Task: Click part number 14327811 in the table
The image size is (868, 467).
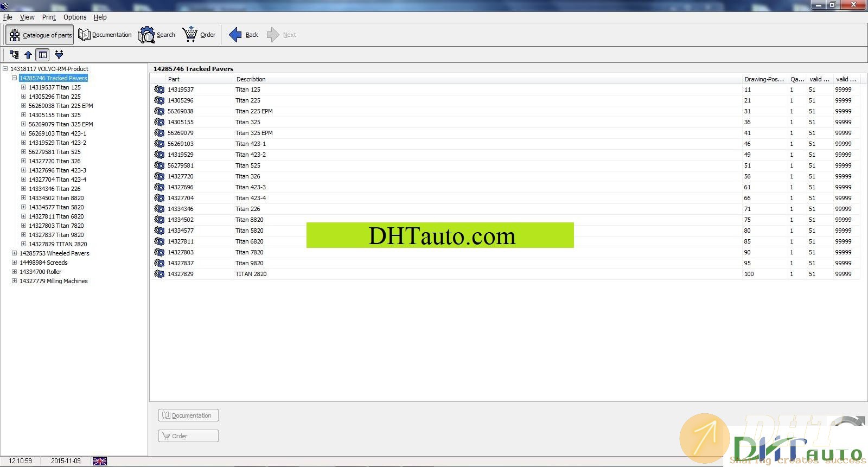Action: (x=181, y=241)
